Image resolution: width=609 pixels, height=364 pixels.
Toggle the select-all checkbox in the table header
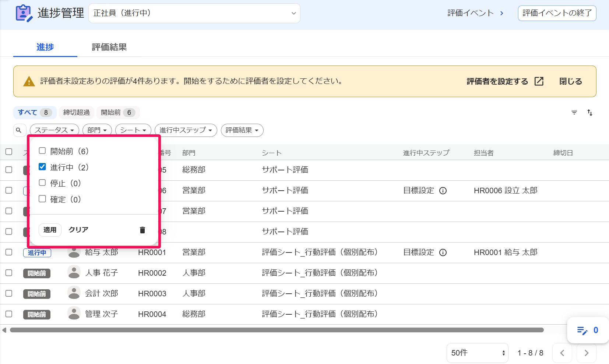[x=9, y=152]
